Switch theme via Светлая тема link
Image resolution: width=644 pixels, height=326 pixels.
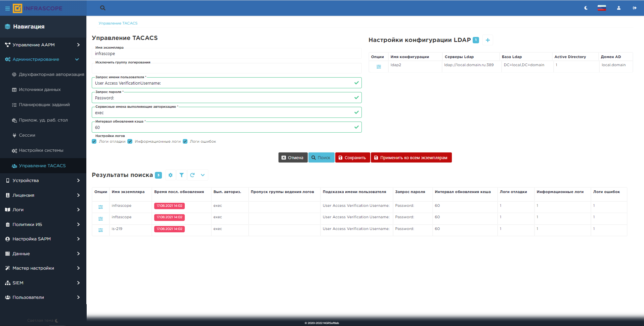click(43, 321)
